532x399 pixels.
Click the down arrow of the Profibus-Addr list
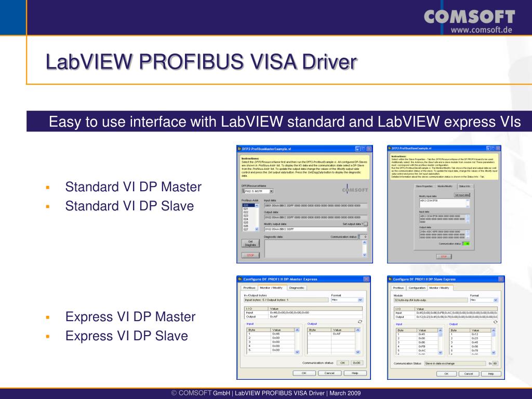point(257,229)
